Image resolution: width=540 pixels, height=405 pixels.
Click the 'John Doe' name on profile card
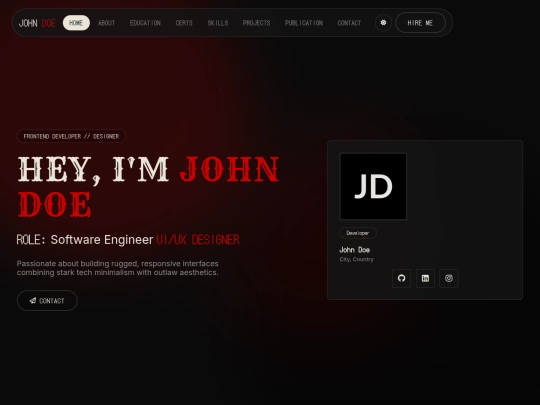(354, 250)
